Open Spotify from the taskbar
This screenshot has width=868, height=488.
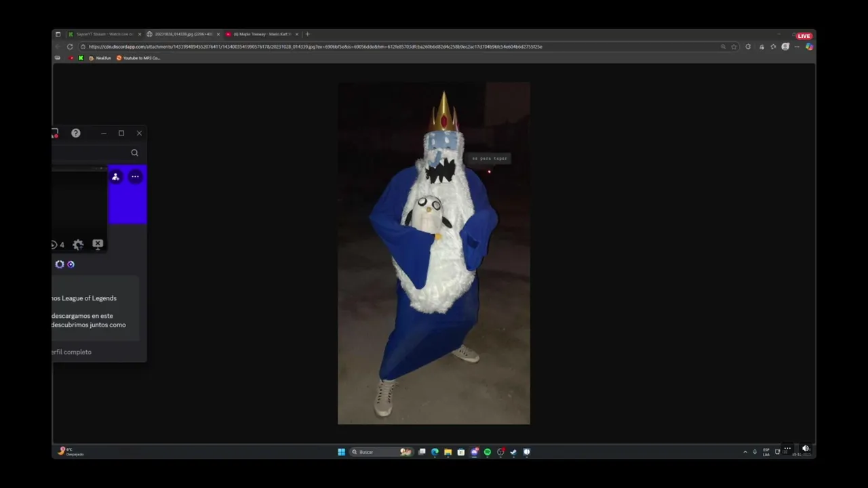point(487,452)
